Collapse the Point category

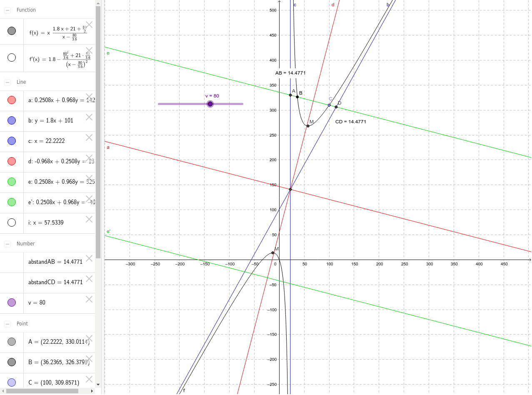click(7, 324)
